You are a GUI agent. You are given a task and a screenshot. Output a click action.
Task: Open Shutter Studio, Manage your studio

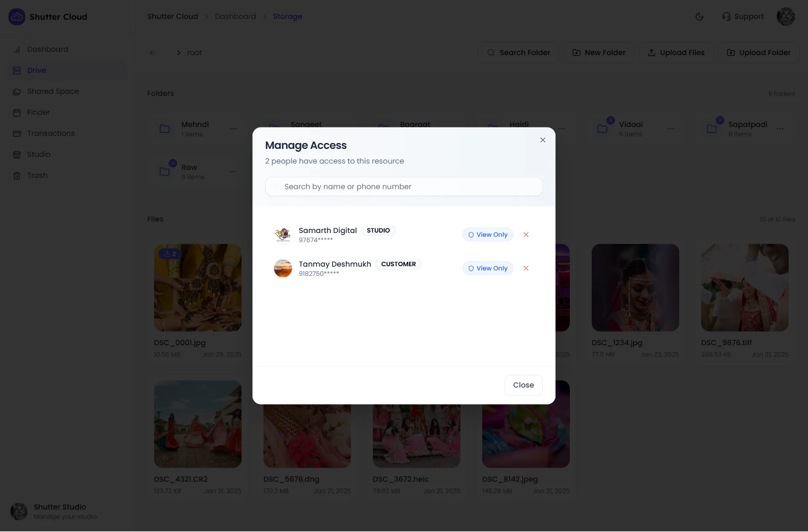[65, 511]
